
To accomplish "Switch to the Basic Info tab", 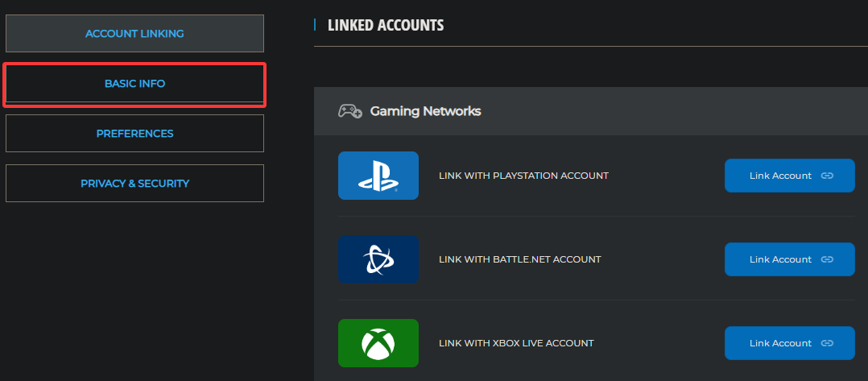I will (134, 84).
